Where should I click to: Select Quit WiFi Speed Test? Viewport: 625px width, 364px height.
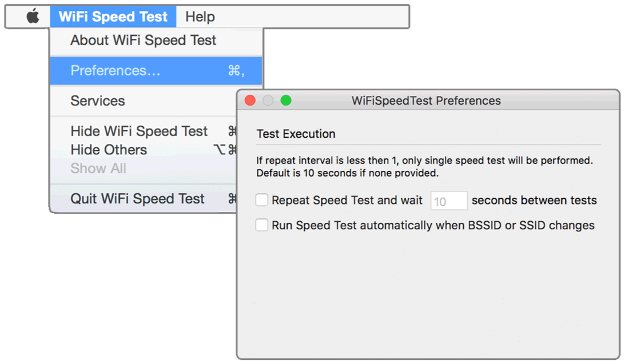click(137, 199)
